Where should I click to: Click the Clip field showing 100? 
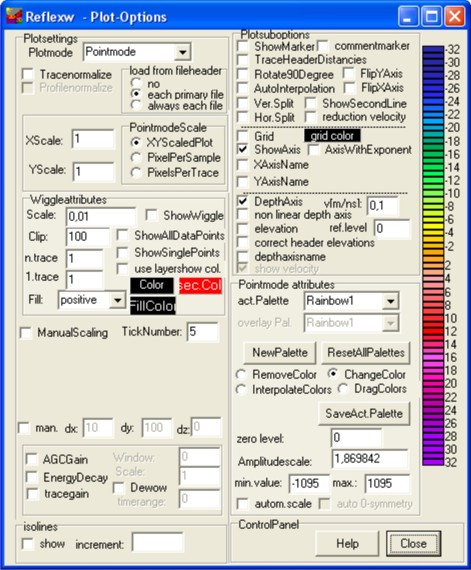click(88, 237)
